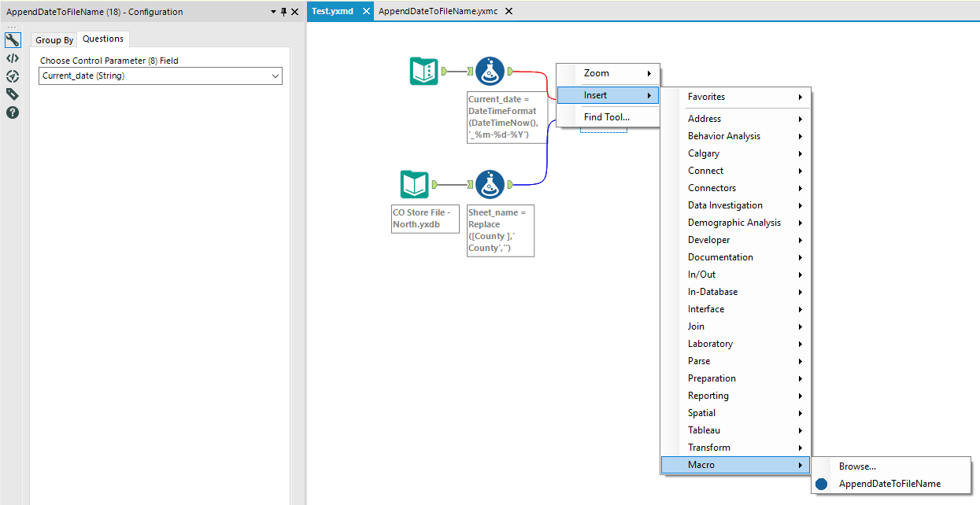Pin the Configuration panel
This screenshot has width=980, height=505.
pyautogui.click(x=284, y=12)
